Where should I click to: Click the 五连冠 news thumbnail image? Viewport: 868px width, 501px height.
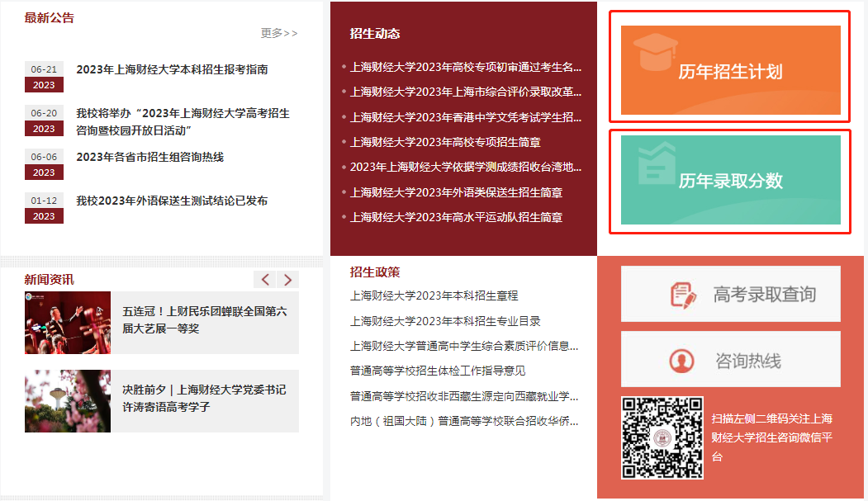[x=67, y=322]
